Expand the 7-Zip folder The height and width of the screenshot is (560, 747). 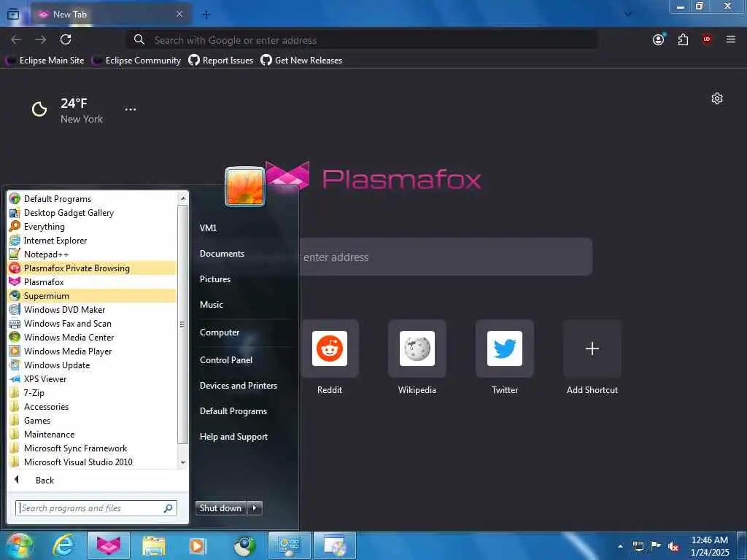pyautogui.click(x=93, y=393)
